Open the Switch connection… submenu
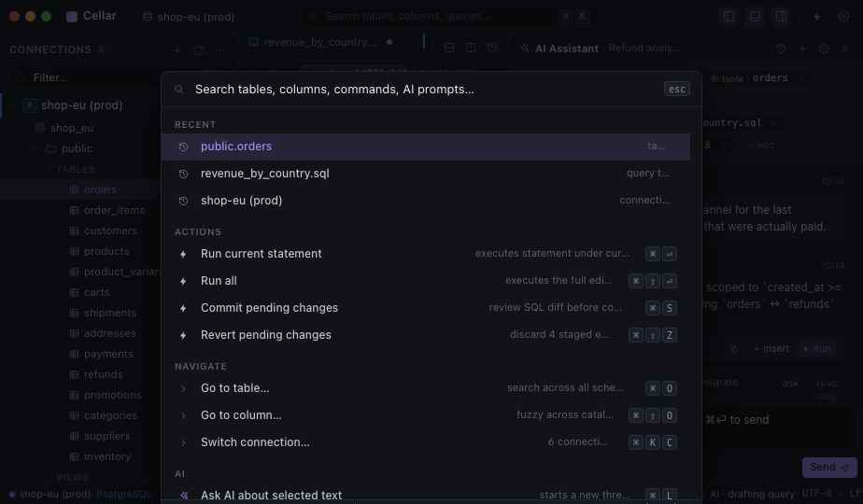Screen dimensions: 863x504 point(426,441)
